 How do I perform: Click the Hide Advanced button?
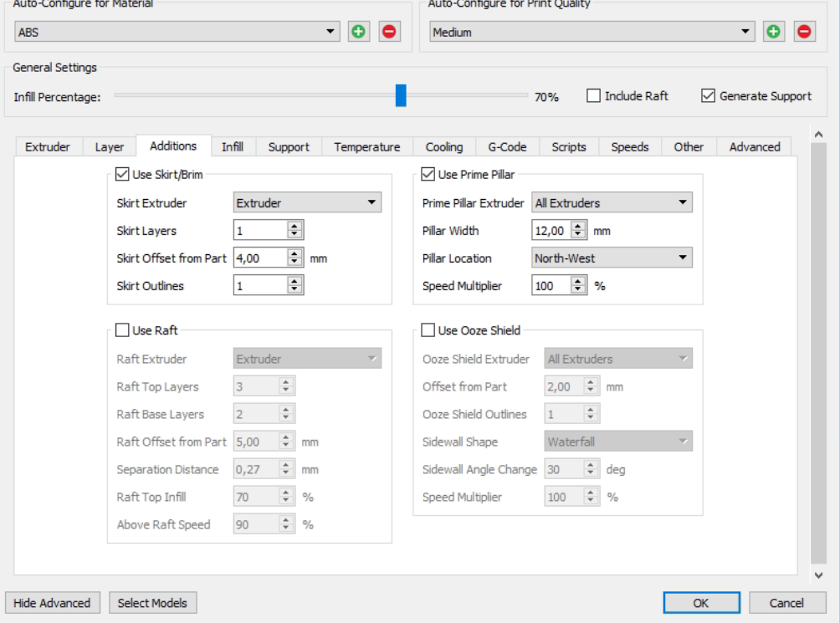click(52, 603)
